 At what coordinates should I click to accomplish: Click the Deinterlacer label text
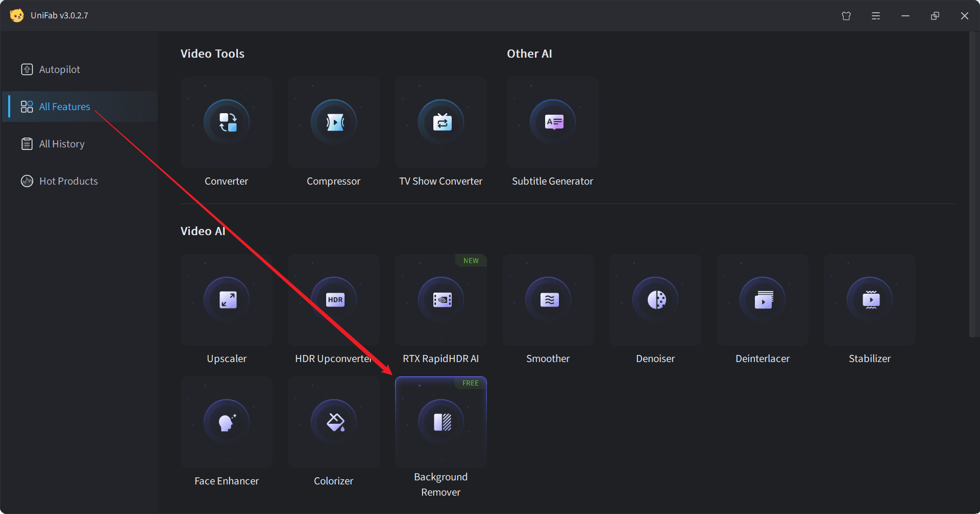(763, 358)
